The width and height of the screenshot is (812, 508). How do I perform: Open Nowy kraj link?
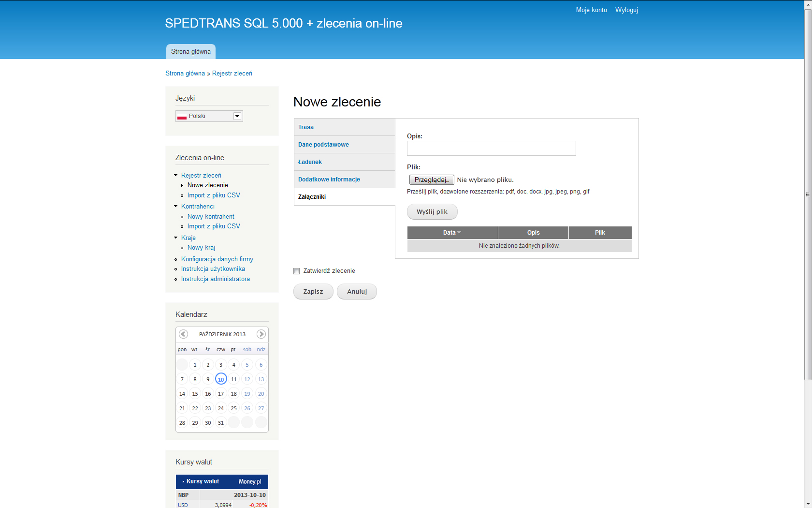(202, 248)
